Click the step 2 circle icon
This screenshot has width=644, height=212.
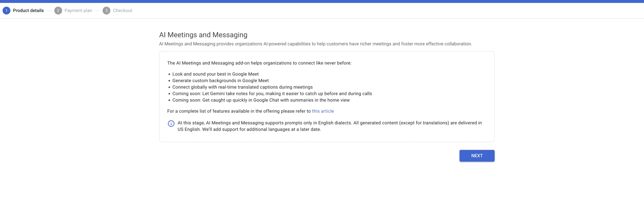point(58,11)
